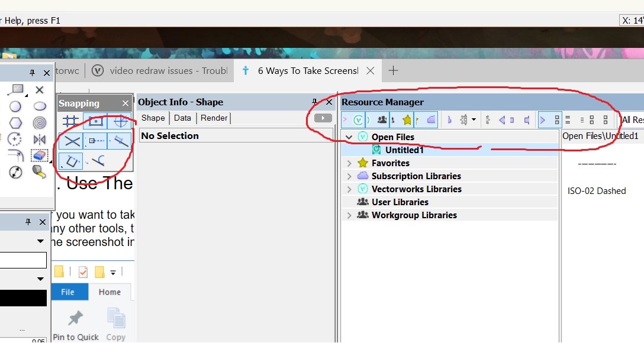Collapse the Open Files tree section
Screen dimensions: 644x343
pyautogui.click(x=348, y=137)
